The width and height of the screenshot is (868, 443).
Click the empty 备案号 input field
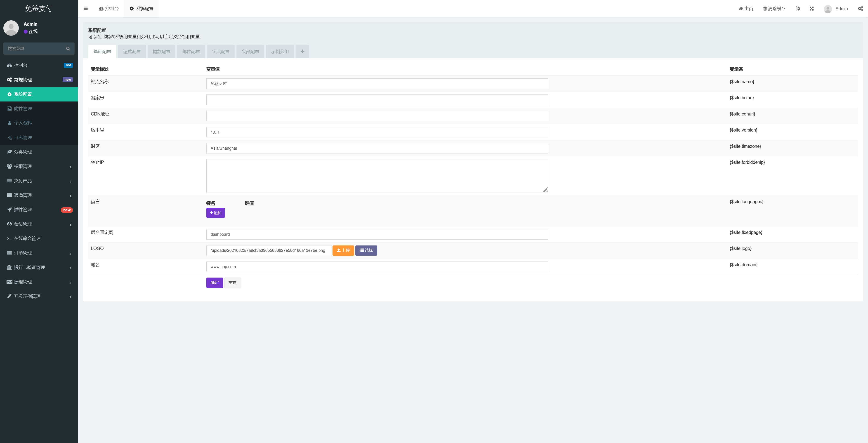click(377, 100)
